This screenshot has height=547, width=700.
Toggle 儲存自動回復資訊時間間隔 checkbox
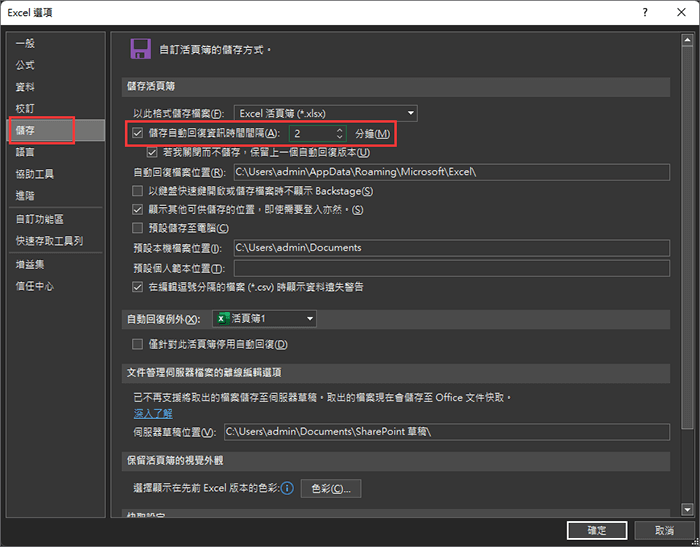click(138, 133)
